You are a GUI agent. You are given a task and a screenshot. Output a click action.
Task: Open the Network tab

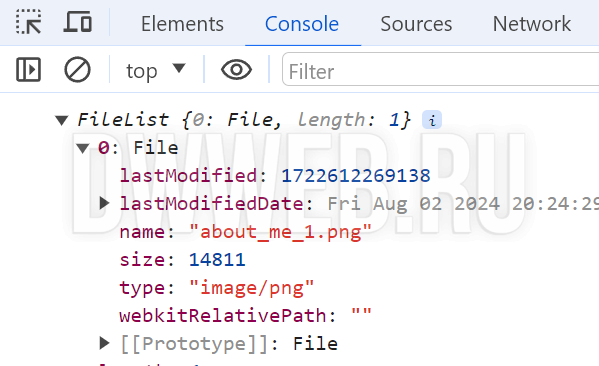pyautogui.click(x=532, y=24)
